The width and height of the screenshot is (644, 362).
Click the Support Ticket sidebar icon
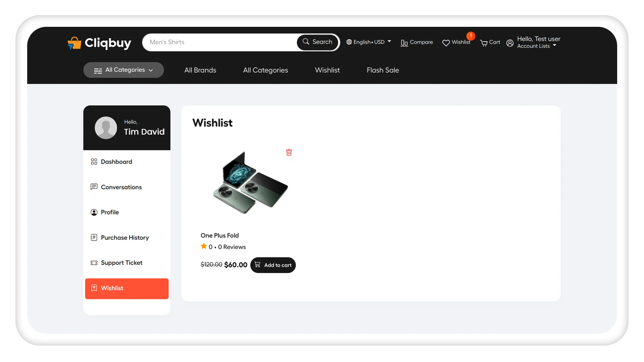94,262
